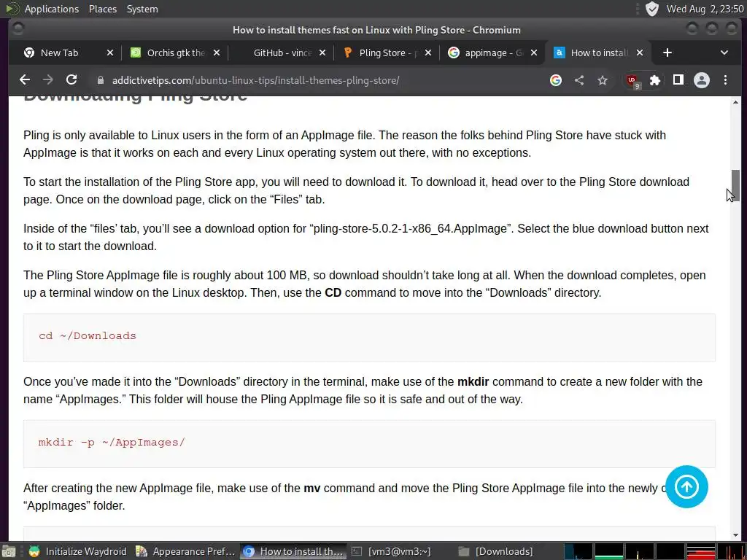Select the How to install tab
The image size is (747, 560).
click(x=600, y=52)
